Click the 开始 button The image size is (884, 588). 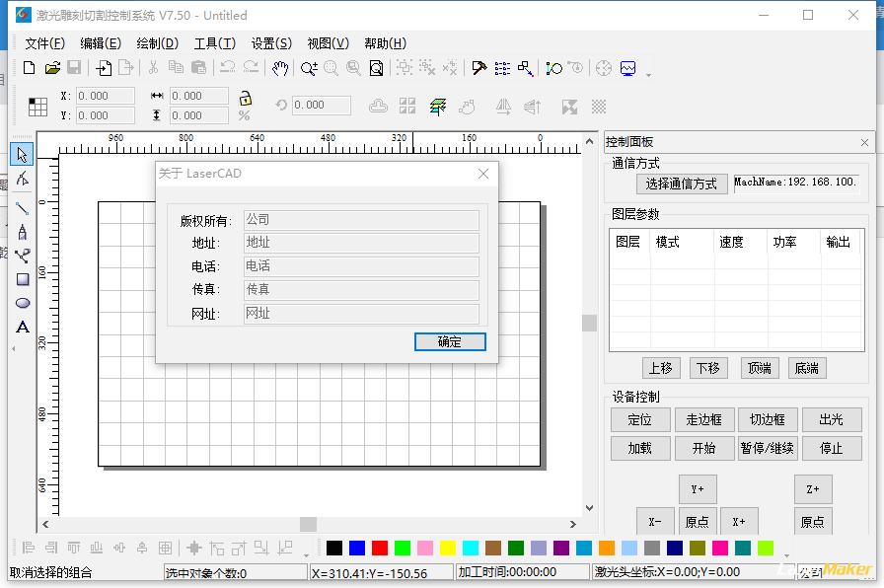(704, 448)
